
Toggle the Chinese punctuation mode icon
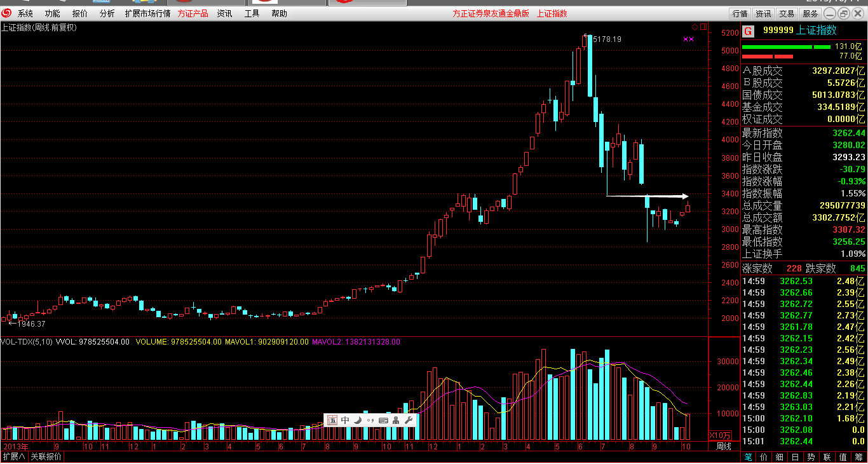pyautogui.click(x=370, y=420)
